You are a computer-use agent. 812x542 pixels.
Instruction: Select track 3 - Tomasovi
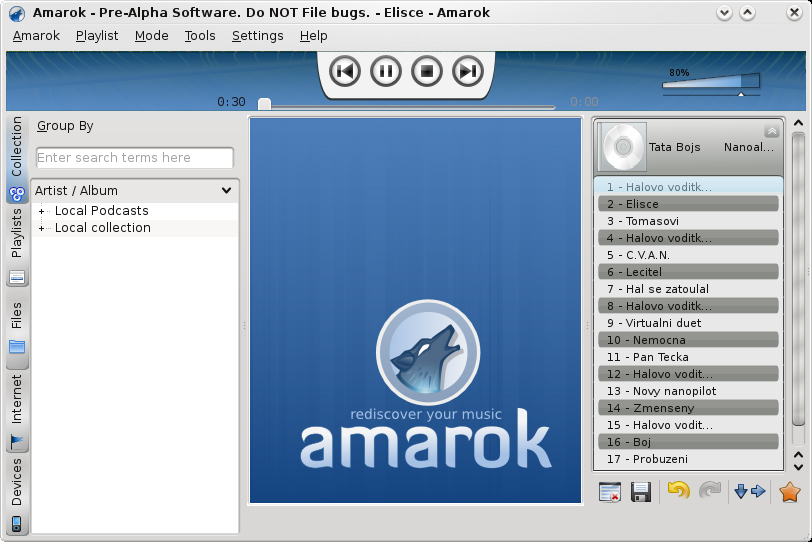688,221
